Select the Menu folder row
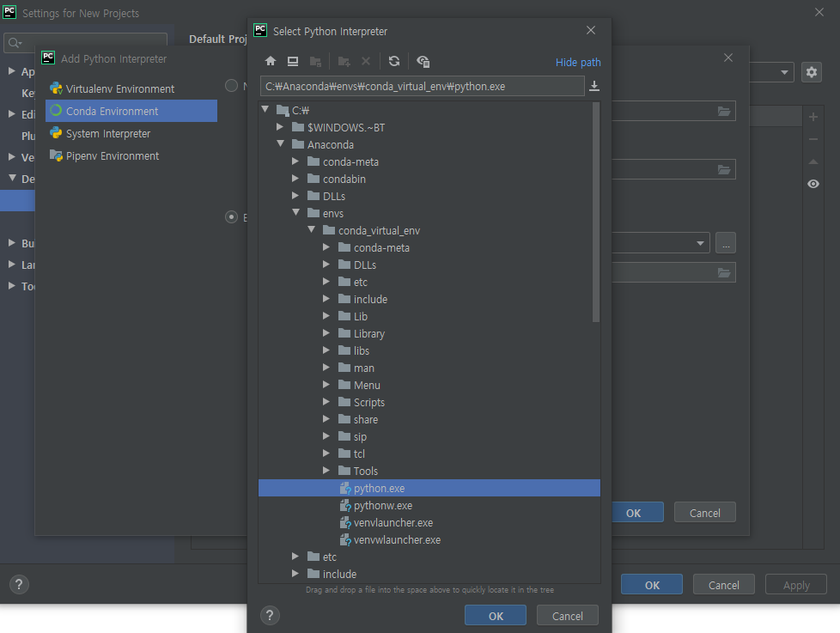 (429, 385)
